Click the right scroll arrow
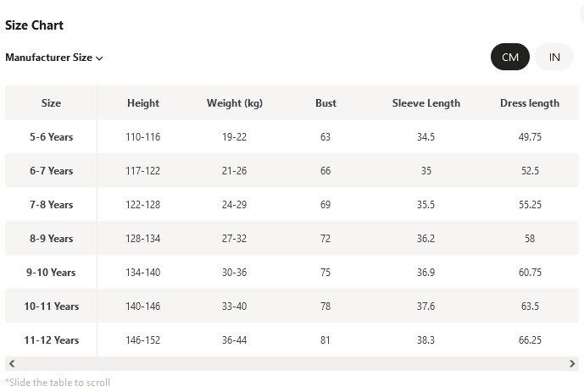 [x=572, y=364]
